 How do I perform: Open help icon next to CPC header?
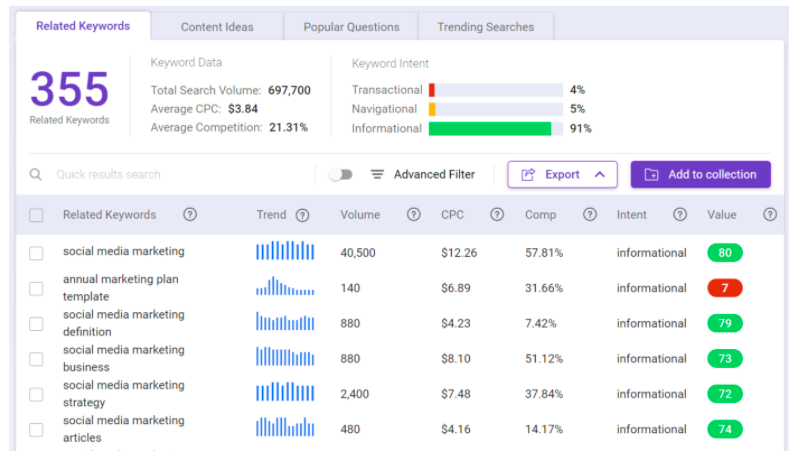(497, 214)
